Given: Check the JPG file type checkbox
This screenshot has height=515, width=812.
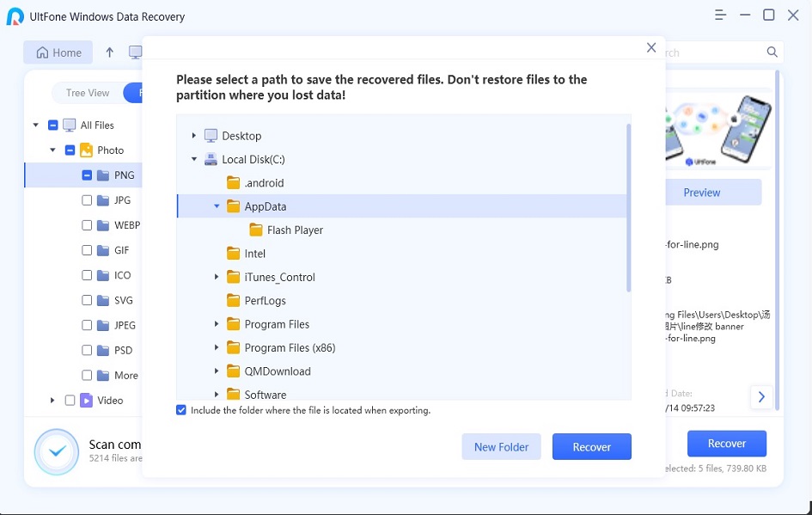Looking at the screenshot, I should click(87, 200).
